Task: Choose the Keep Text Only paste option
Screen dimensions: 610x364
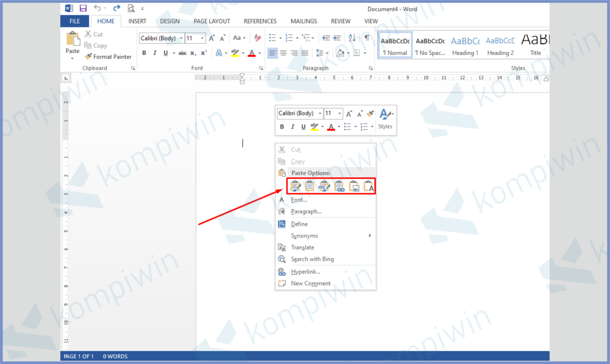Action: [369, 186]
